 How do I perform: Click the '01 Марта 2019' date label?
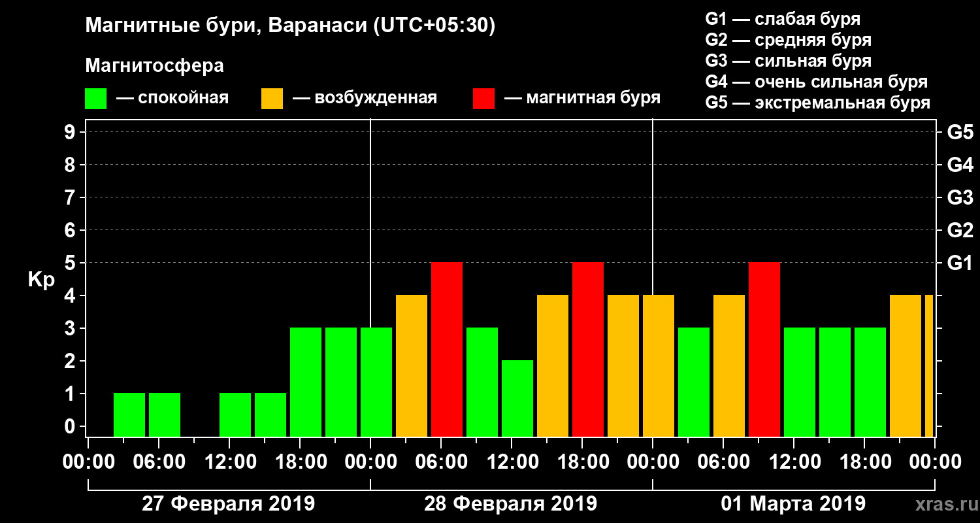click(x=793, y=504)
